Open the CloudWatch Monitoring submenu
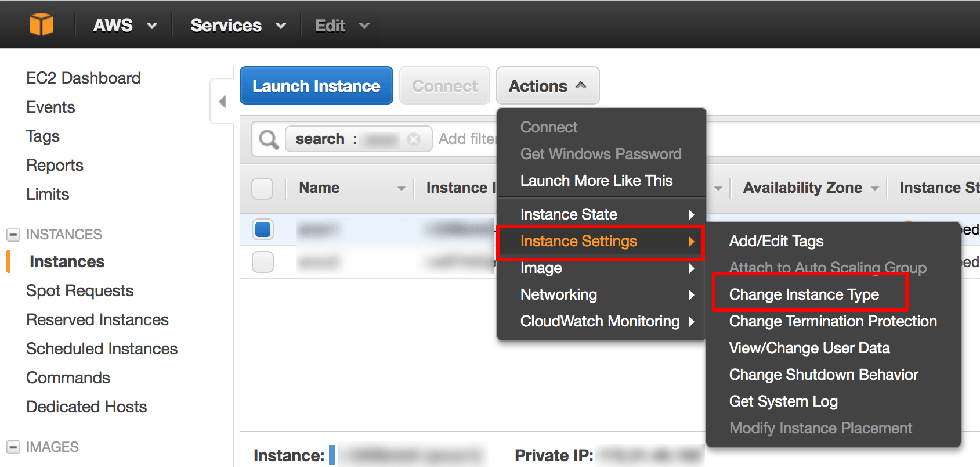Image resolution: width=980 pixels, height=467 pixels. 602,321
